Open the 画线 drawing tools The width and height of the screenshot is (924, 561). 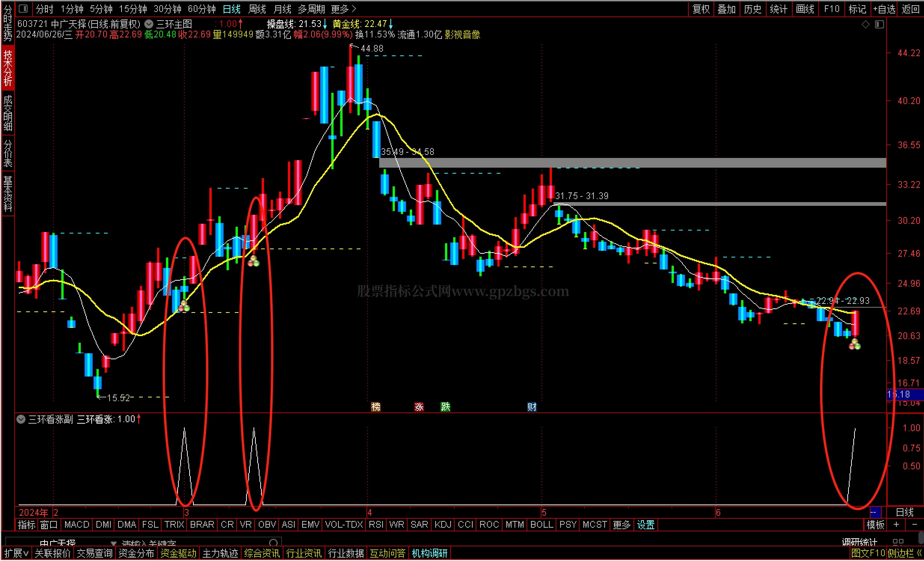tap(805, 9)
